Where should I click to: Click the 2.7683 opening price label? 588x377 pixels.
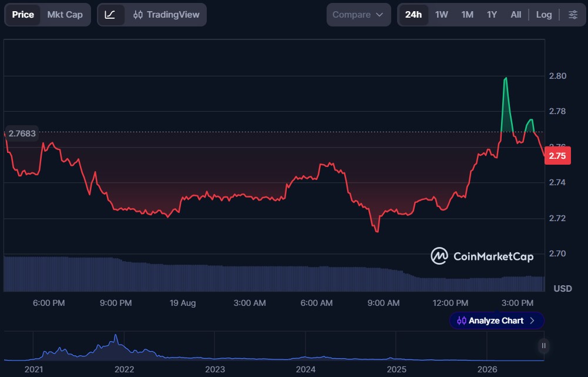[x=22, y=134]
